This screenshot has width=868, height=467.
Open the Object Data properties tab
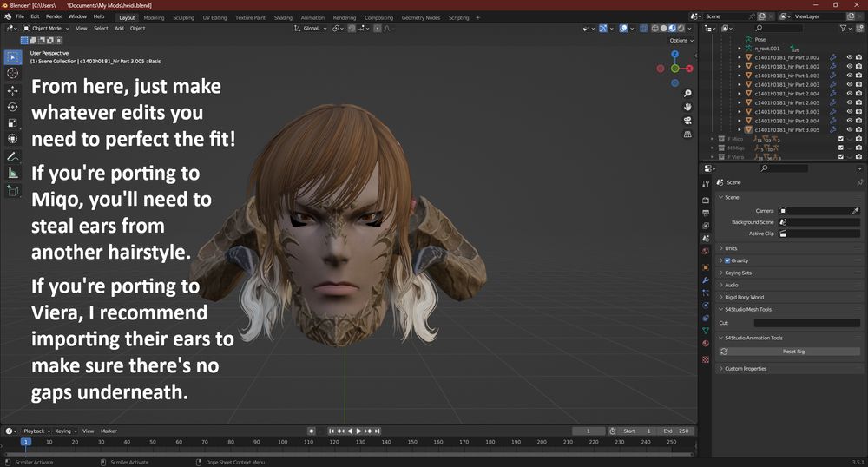(x=706, y=331)
